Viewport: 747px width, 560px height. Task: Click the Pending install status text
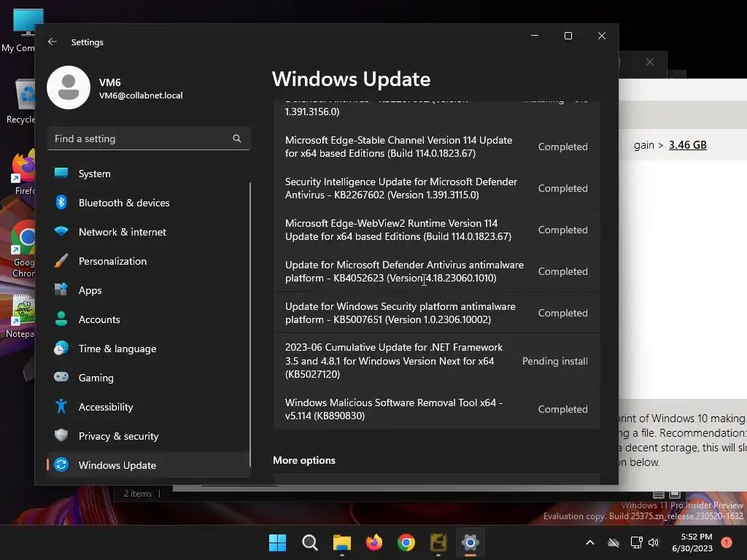pos(554,361)
